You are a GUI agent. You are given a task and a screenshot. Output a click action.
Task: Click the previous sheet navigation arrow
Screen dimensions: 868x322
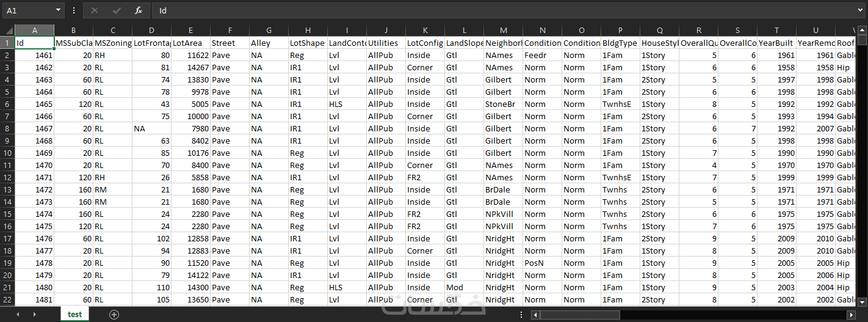18,314
